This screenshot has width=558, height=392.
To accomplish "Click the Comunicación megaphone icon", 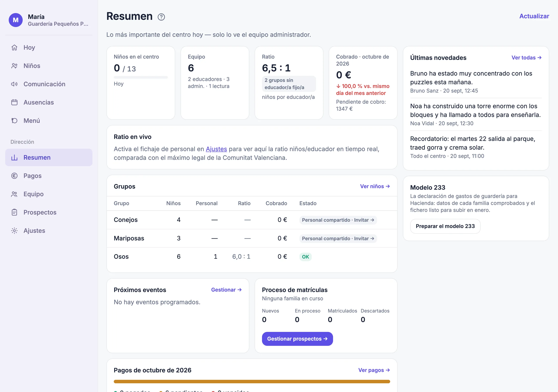I will click(x=14, y=84).
